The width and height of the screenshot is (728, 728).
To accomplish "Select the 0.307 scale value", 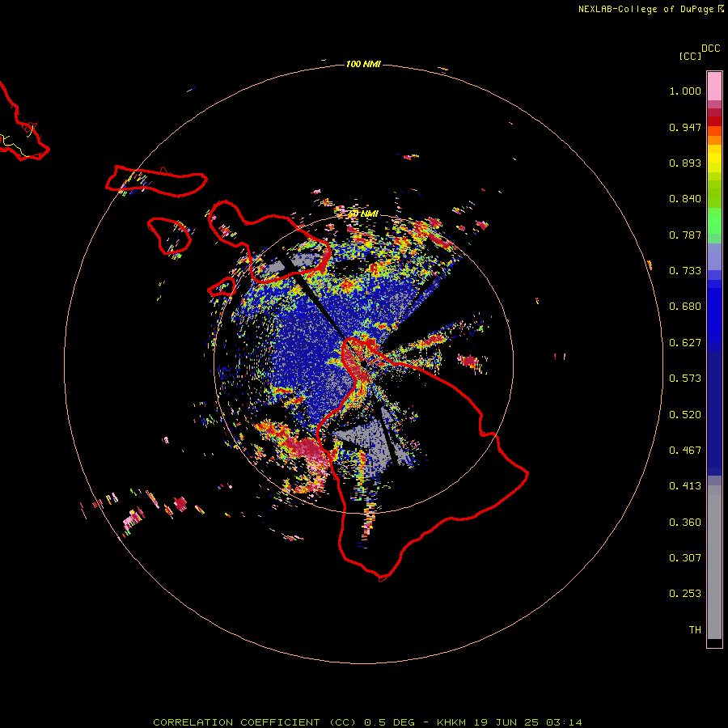I will click(685, 558).
